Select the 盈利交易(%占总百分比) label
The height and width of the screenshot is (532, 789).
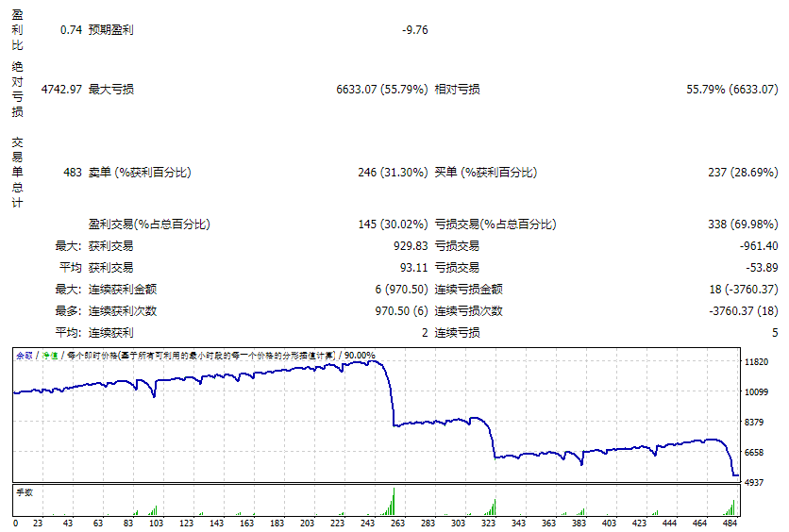(149, 224)
